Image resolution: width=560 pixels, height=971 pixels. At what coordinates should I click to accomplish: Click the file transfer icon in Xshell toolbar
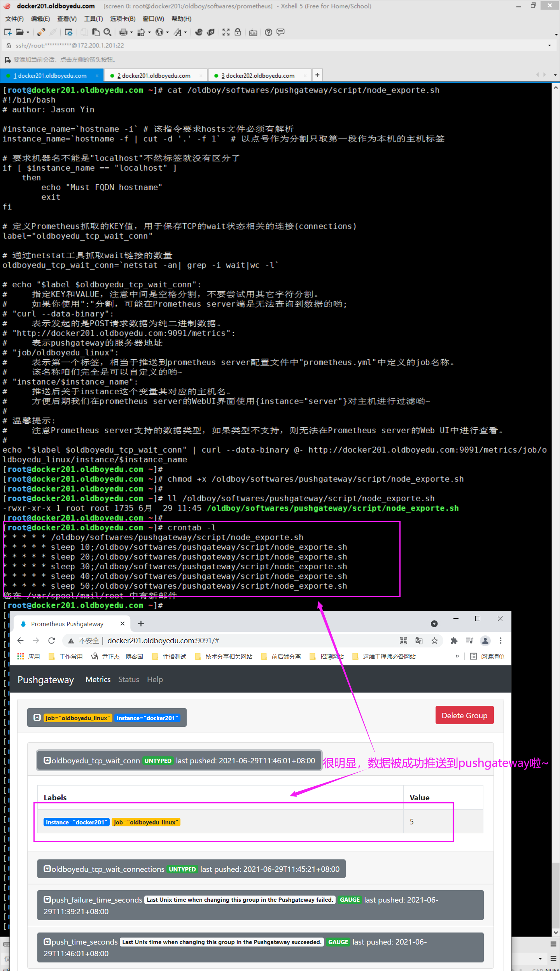(141, 32)
